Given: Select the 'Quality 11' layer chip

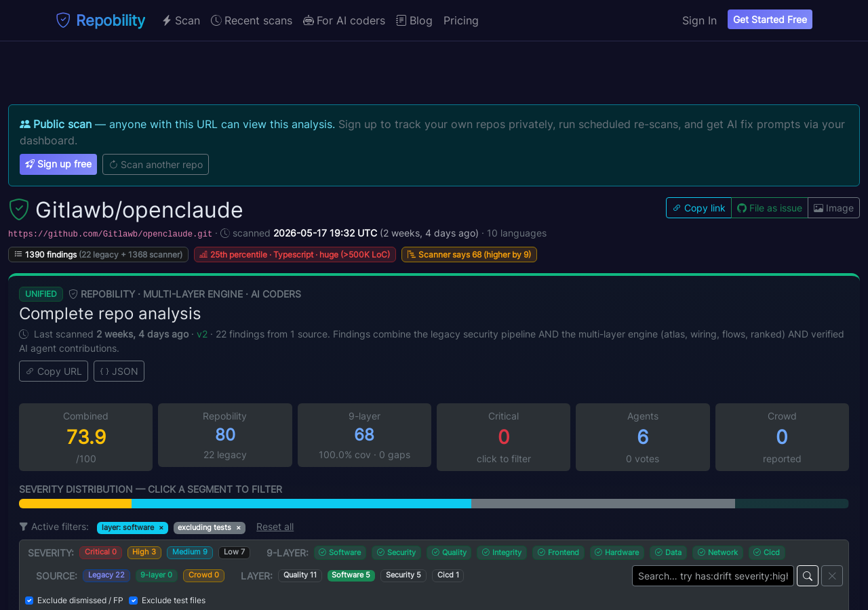Looking at the screenshot, I should pos(300,575).
